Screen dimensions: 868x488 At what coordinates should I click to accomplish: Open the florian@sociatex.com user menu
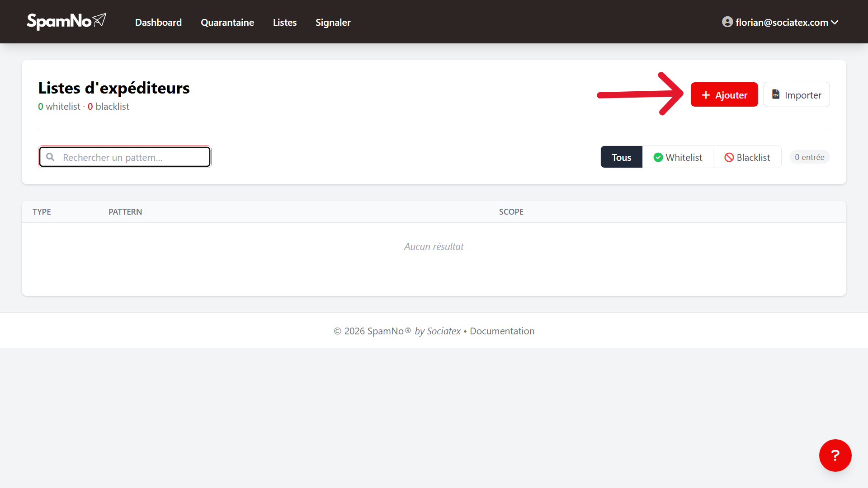coord(780,22)
